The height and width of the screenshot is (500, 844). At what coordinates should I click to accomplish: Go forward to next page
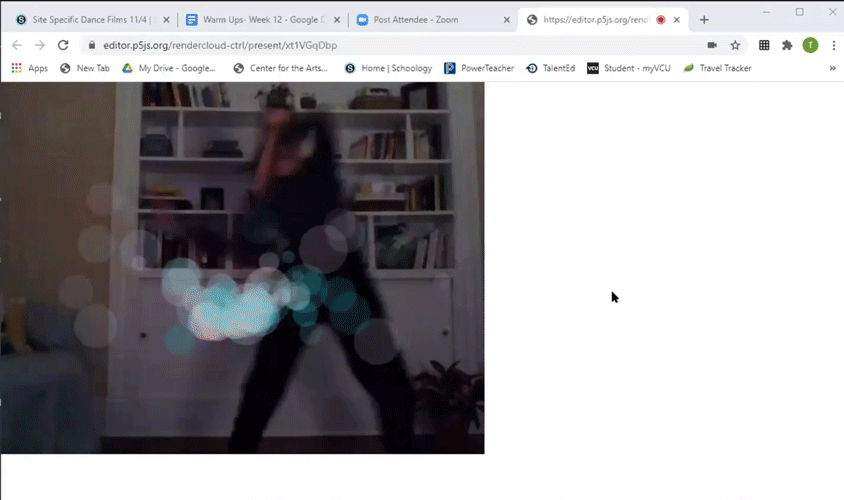pos(40,45)
